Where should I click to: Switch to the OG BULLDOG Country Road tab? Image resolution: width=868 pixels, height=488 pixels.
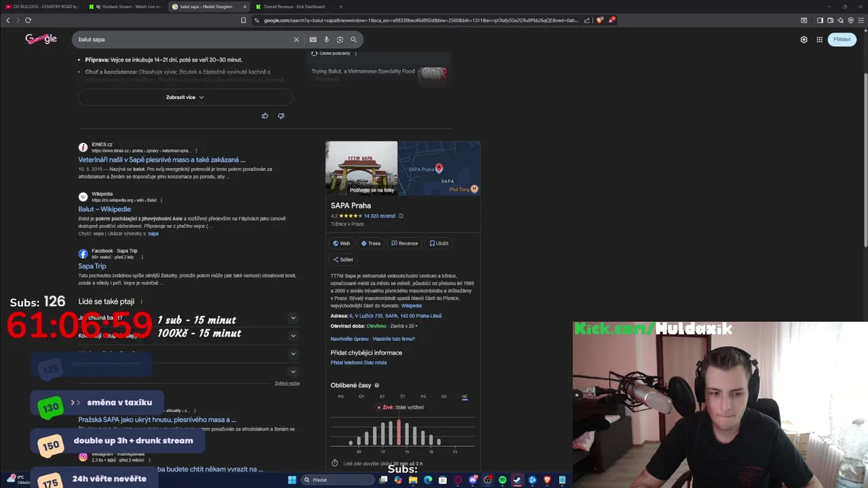point(42,7)
